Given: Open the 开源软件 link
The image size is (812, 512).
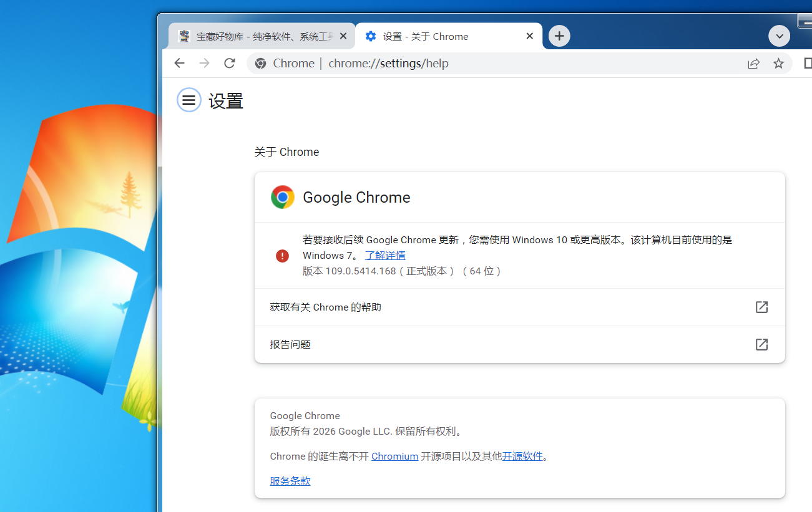Looking at the screenshot, I should (x=522, y=456).
